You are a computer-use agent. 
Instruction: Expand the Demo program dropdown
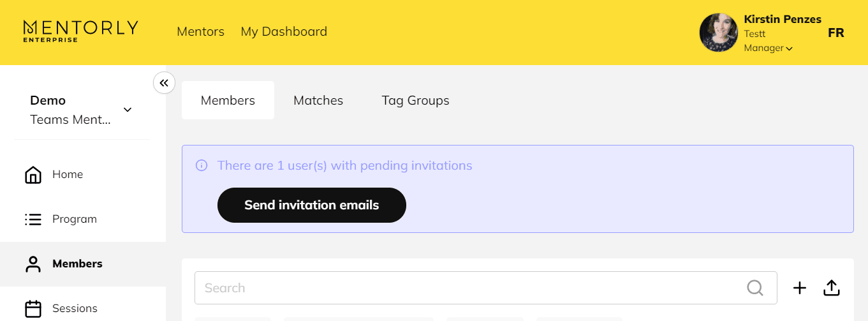tap(128, 110)
